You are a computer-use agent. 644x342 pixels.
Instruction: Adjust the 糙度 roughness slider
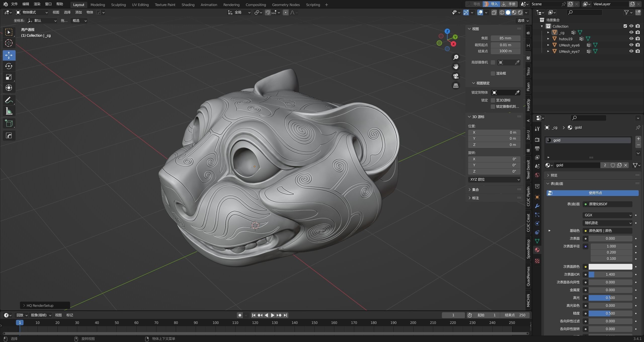(610, 313)
